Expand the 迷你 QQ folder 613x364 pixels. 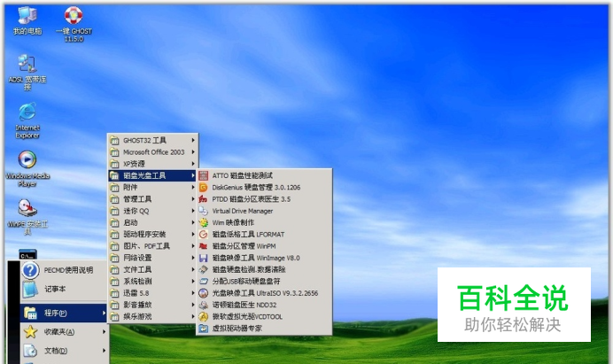pos(153,211)
